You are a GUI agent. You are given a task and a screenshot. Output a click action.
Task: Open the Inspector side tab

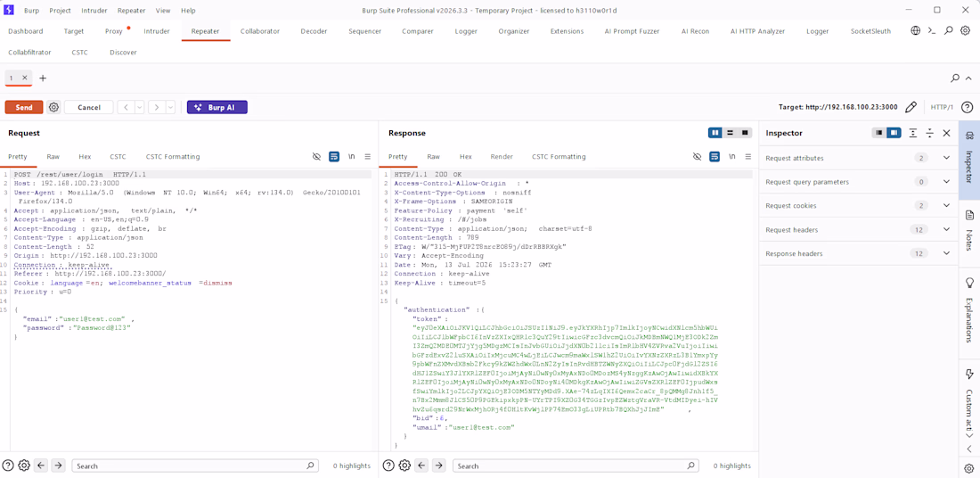pos(969,161)
